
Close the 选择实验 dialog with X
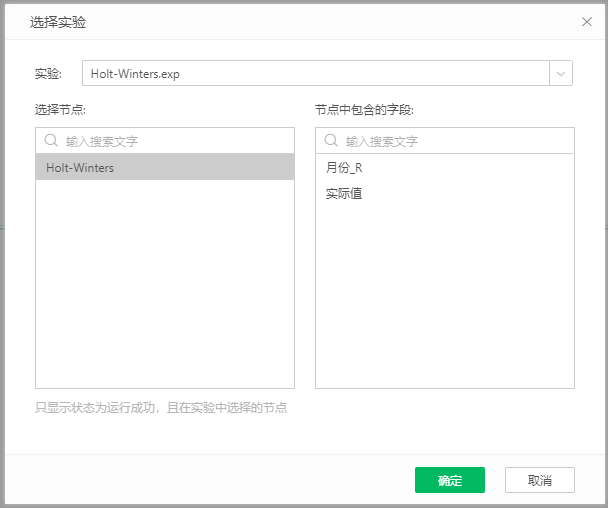[x=587, y=21]
